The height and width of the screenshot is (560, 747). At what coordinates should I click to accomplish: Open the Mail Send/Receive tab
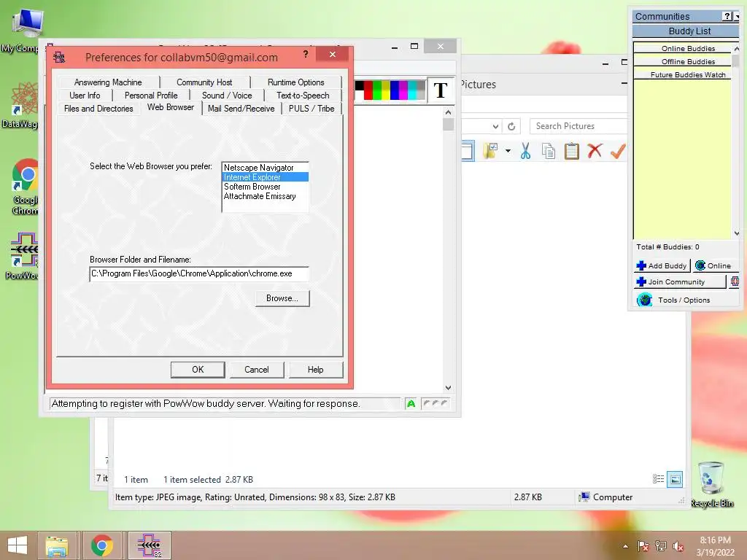(241, 109)
